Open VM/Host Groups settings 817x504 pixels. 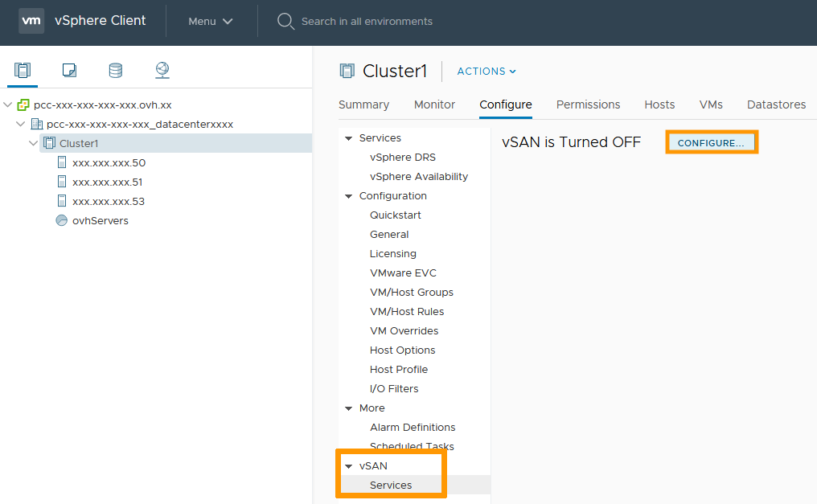[412, 292]
